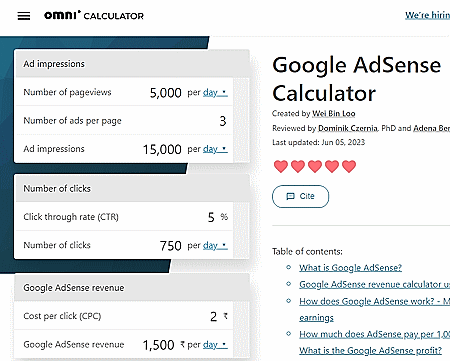Edit the Cost per click value
Image resolution: width=450 pixels, height=361 pixels.
click(x=213, y=316)
